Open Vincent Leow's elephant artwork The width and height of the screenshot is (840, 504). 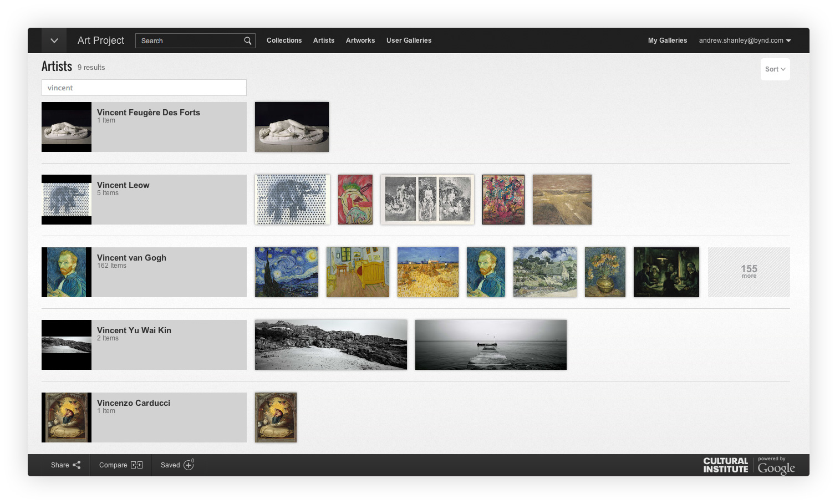(292, 200)
